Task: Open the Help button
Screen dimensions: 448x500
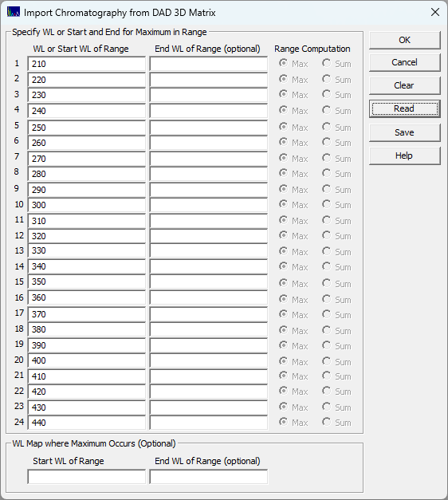Action: (x=405, y=156)
